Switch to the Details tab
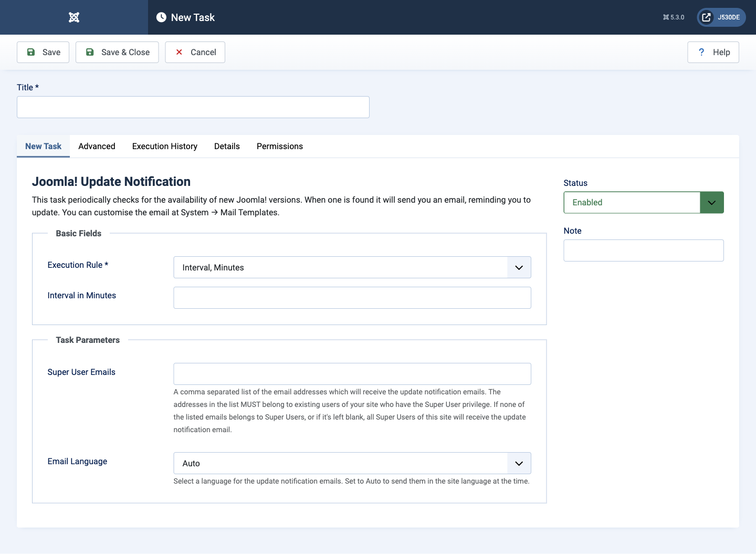This screenshot has width=756, height=554. tap(227, 147)
